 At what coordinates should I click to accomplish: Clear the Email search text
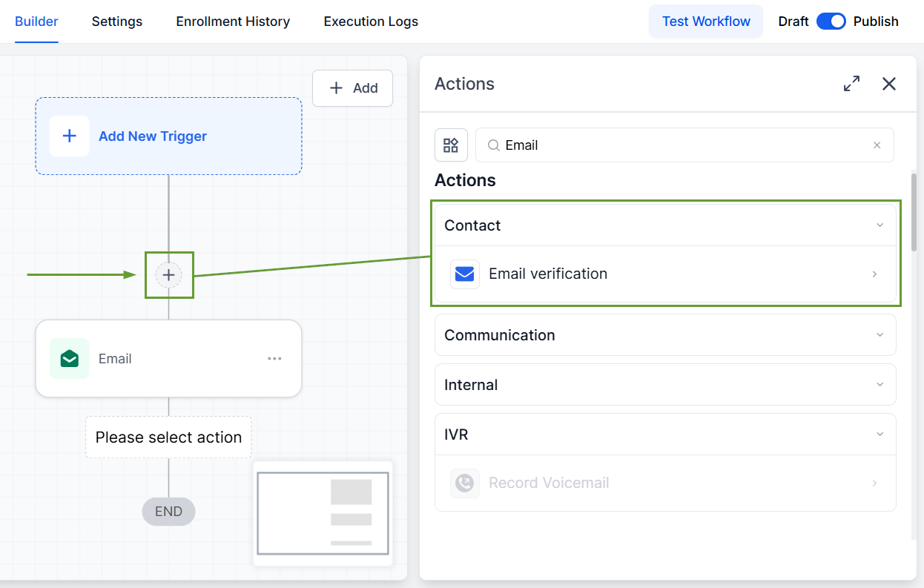coord(877,145)
